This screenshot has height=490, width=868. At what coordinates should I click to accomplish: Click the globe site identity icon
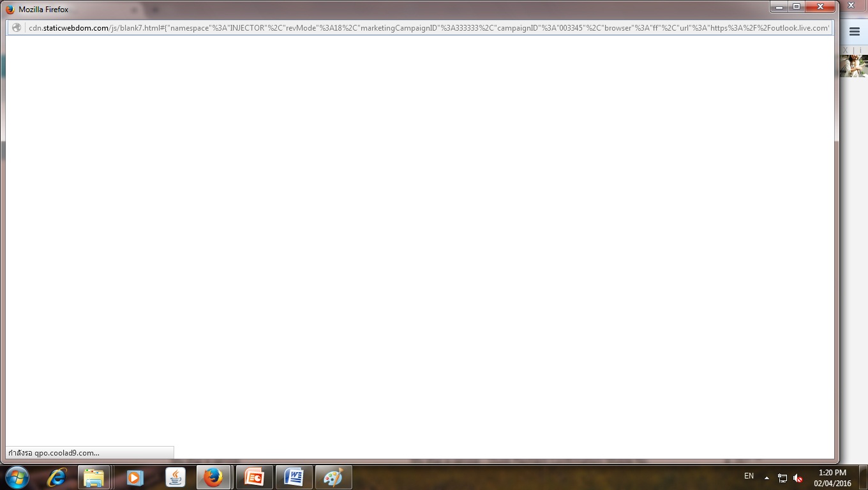pyautogui.click(x=17, y=28)
